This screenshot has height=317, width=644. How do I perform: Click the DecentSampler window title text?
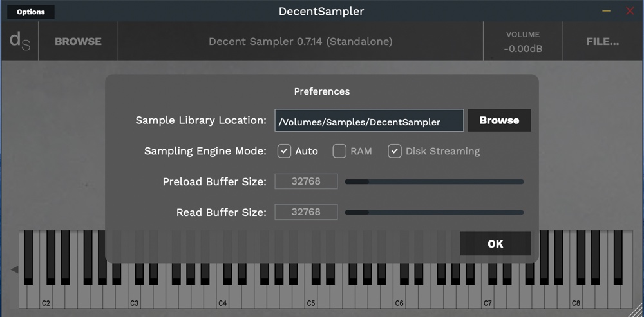321,12
